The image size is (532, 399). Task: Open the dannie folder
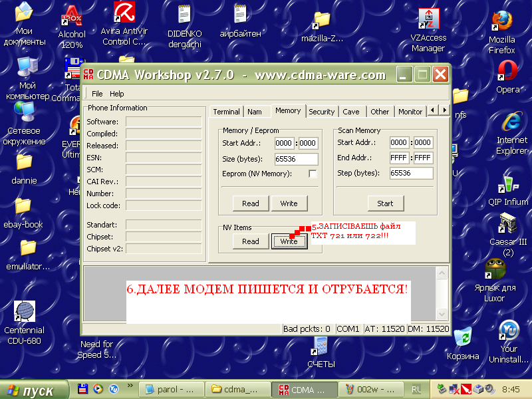coord(24,169)
